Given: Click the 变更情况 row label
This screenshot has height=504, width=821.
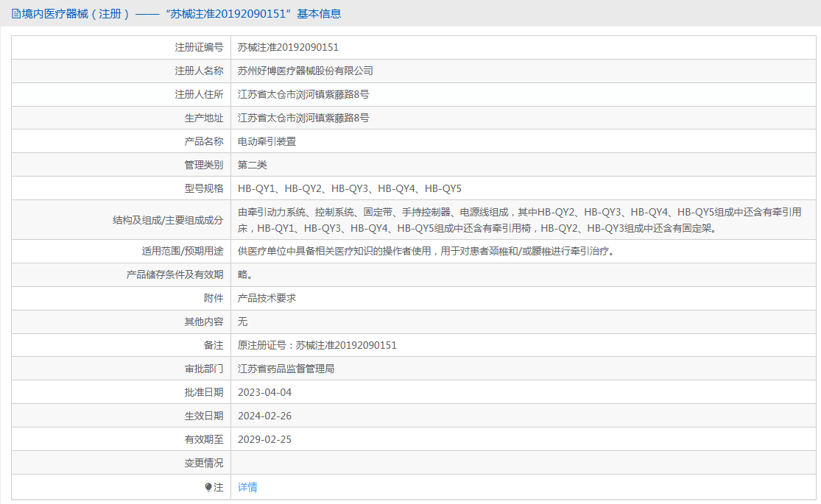Looking at the screenshot, I should (x=204, y=464).
